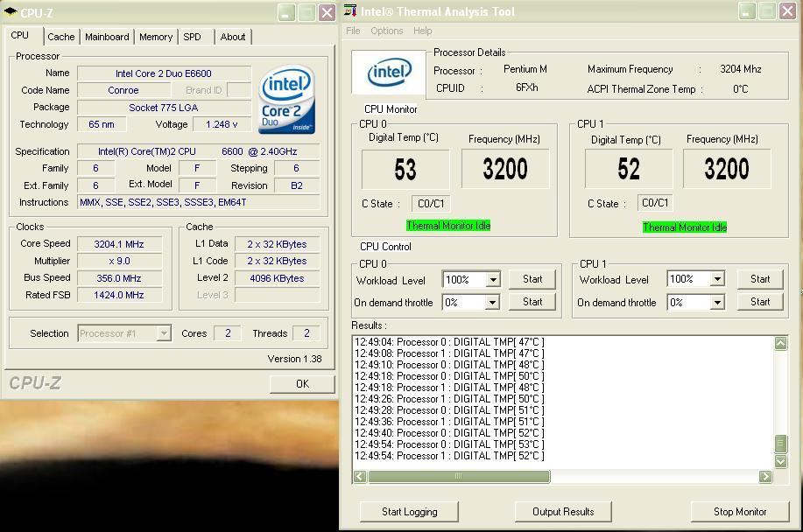This screenshot has width=803, height=532.
Task: Click the Voltage value 1.248 v
Action: tap(222, 124)
